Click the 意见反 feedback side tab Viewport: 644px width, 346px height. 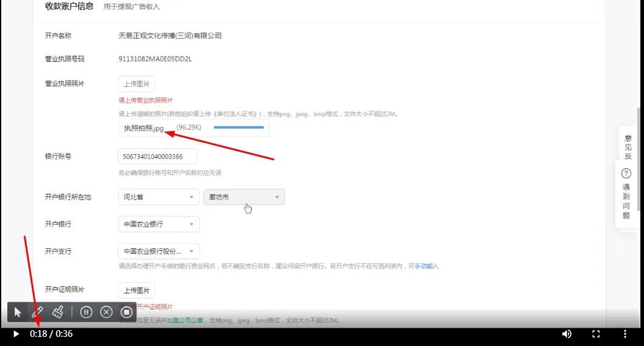628,147
